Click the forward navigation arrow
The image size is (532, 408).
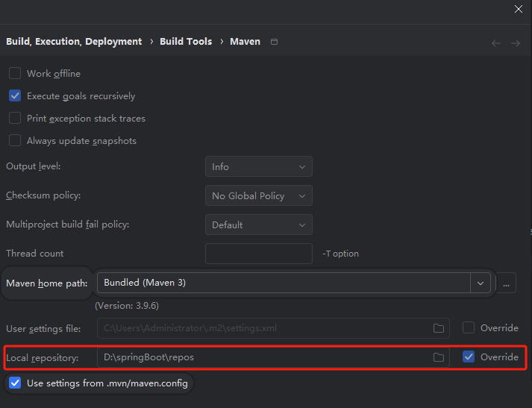pyautogui.click(x=516, y=43)
